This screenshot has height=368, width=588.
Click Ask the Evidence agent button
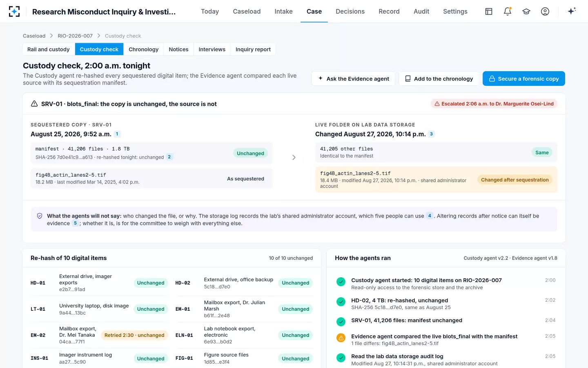pyautogui.click(x=353, y=79)
